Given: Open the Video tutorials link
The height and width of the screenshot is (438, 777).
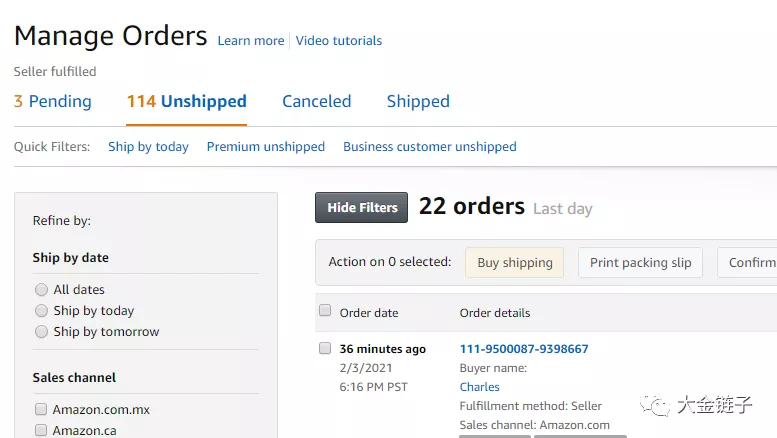Looking at the screenshot, I should 339,41.
